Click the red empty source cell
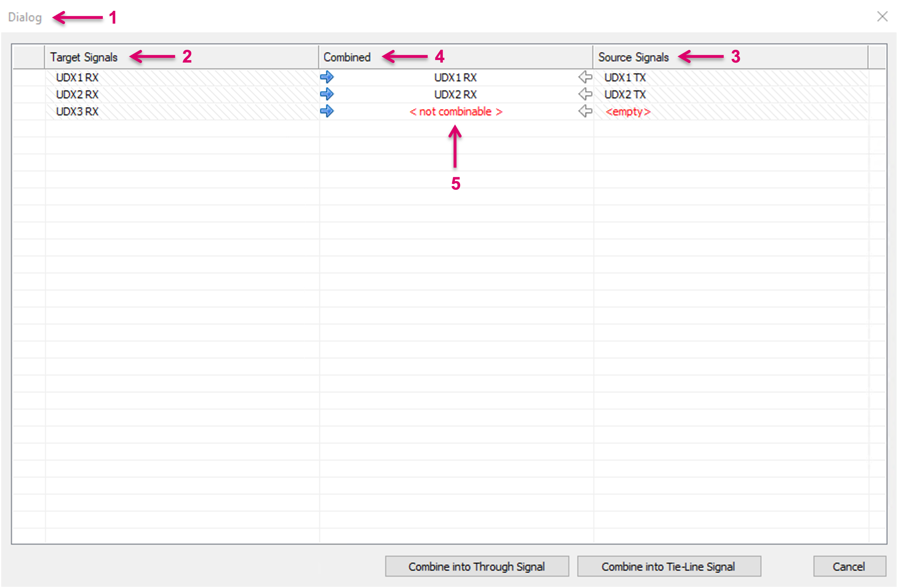The image size is (897, 588). (x=628, y=112)
